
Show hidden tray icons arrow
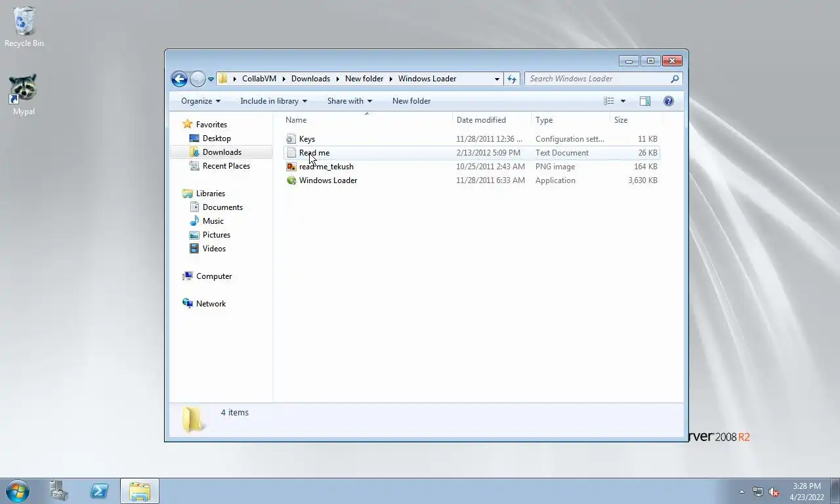[x=742, y=492]
